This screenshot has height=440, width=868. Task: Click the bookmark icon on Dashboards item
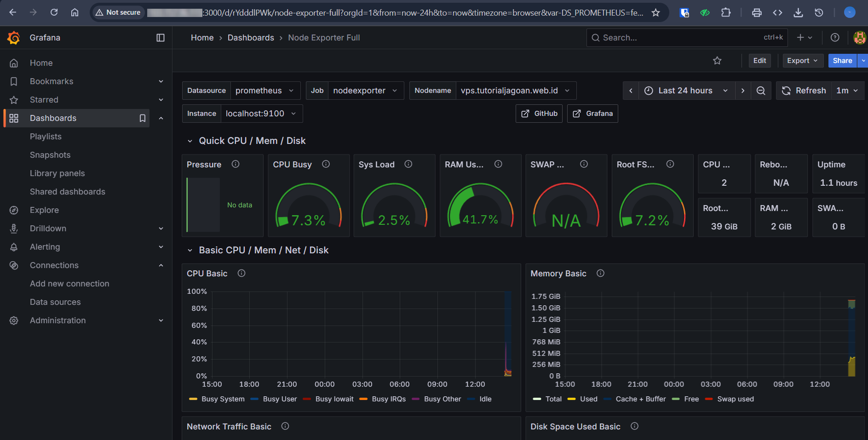(143, 118)
